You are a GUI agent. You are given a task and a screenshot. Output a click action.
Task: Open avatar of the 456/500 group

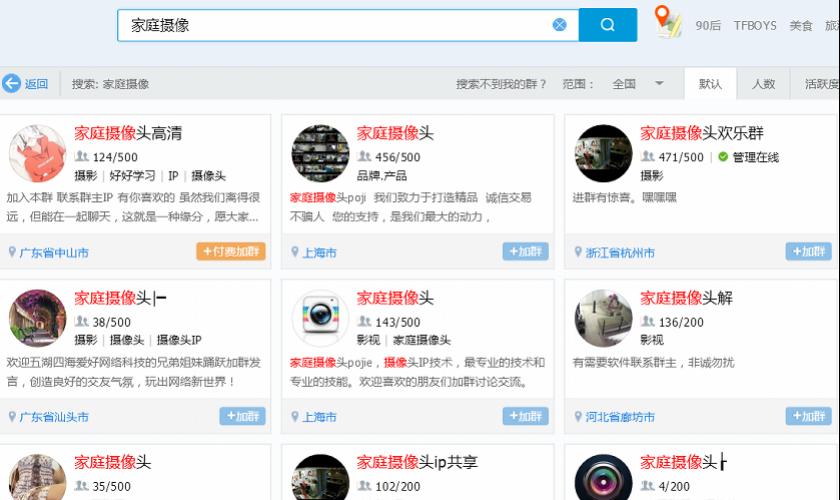pyautogui.click(x=320, y=153)
